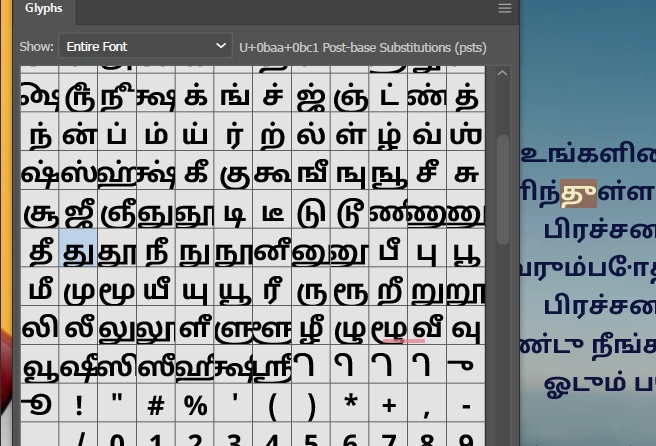Pick the யீ glyph cell
The height and width of the screenshot is (446, 656).
pos(156,287)
